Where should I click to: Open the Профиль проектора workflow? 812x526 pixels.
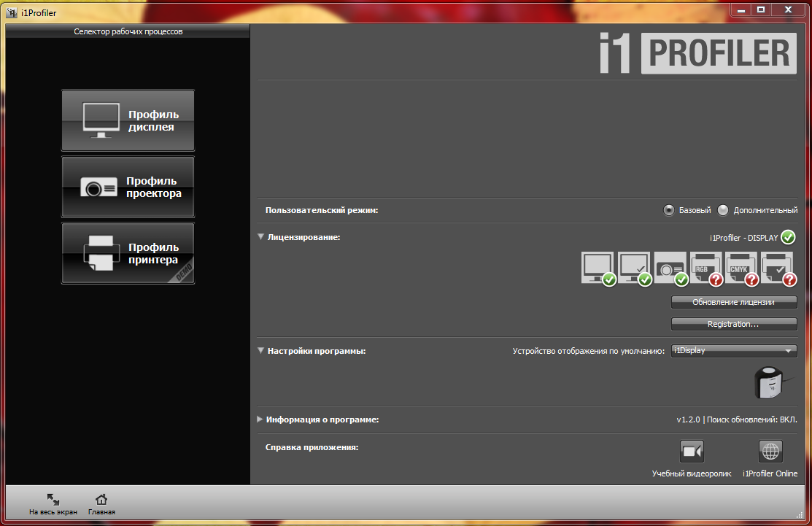coord(128,187)
